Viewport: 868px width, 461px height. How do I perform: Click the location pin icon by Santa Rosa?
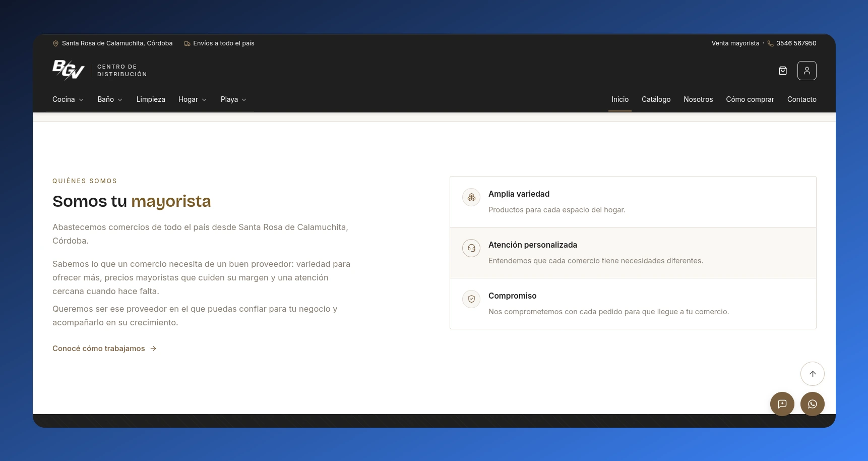(55, 43)
